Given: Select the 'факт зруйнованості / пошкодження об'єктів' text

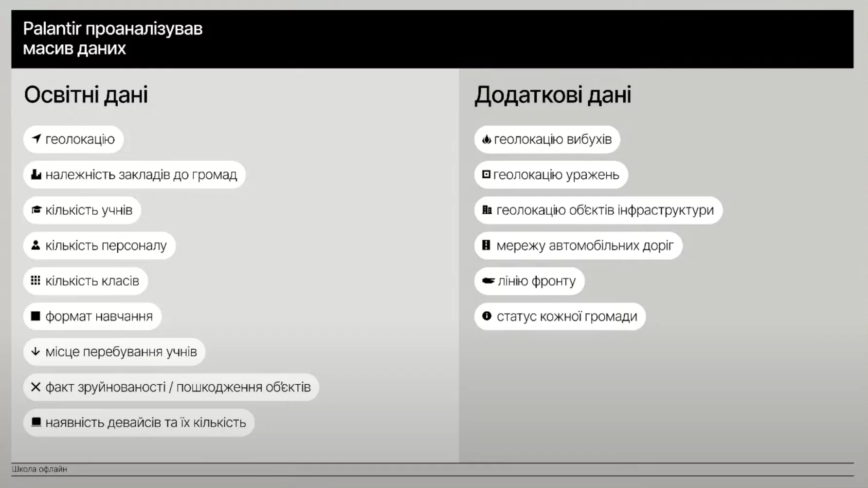Looking at the screenshot, I should coord(178,387).
